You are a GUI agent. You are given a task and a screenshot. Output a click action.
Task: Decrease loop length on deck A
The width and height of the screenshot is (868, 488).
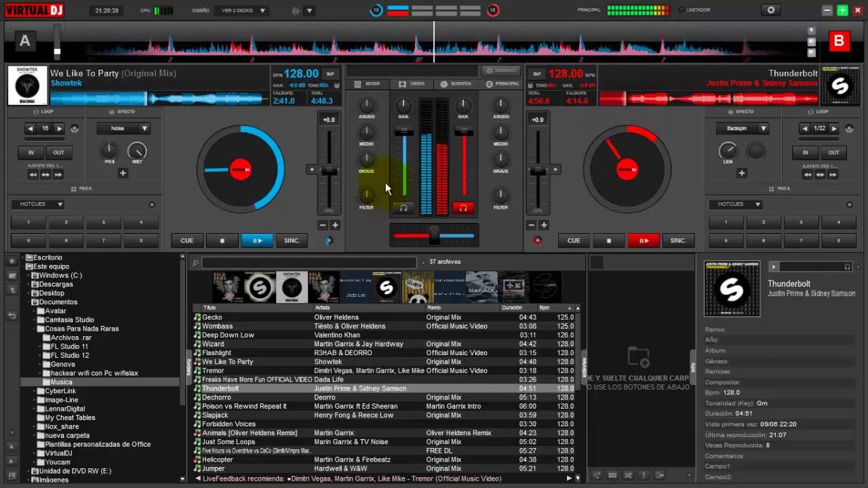click(x=31, y=128)
